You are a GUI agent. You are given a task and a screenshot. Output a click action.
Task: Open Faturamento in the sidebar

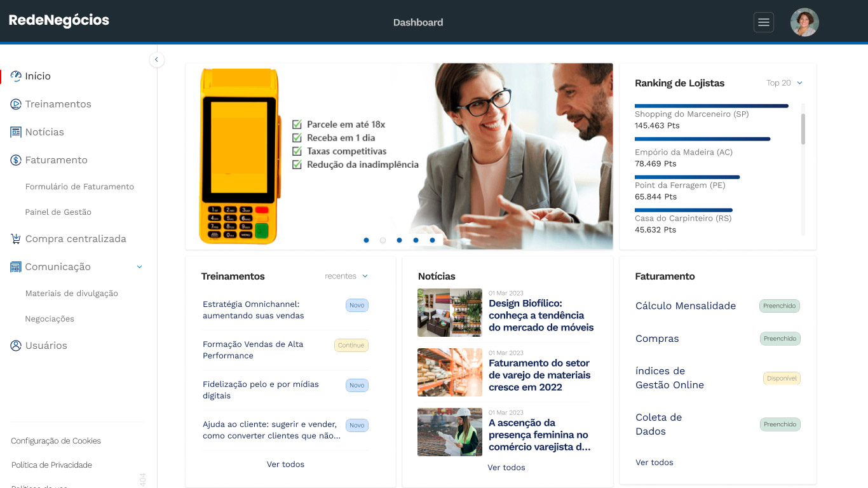56,160
